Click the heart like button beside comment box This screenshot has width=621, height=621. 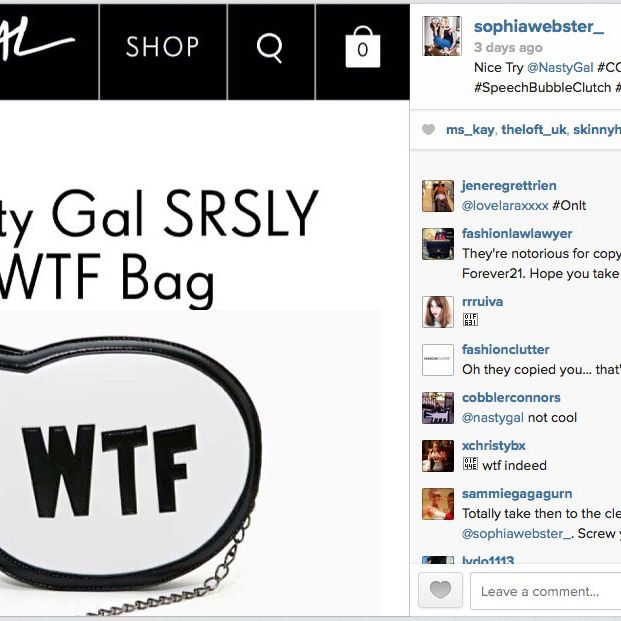(x=440, y=590)
